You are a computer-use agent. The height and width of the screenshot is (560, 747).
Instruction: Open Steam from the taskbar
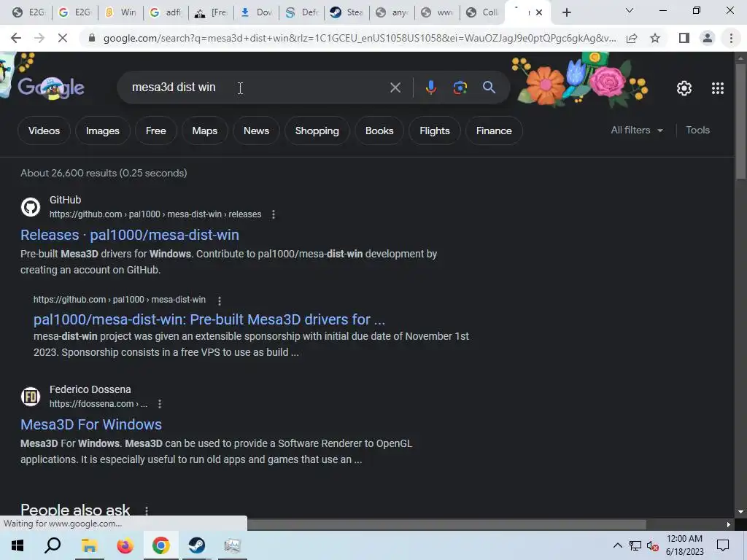197,545
